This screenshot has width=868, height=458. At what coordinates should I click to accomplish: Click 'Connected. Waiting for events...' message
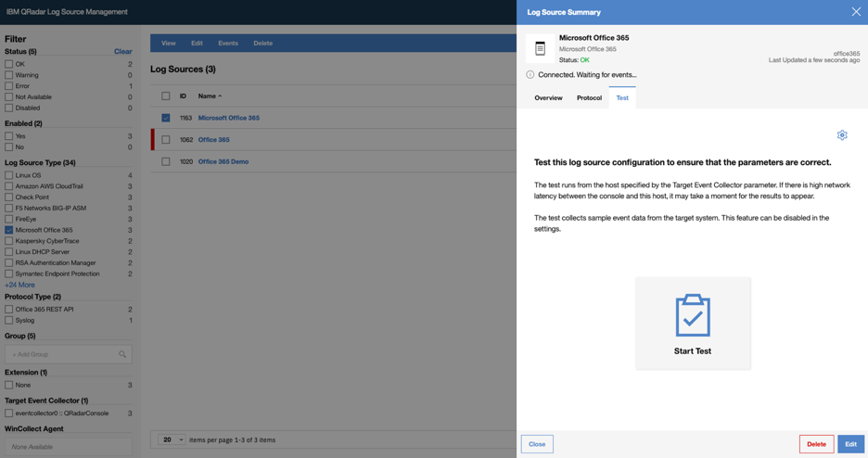click(x=587, y=75)
